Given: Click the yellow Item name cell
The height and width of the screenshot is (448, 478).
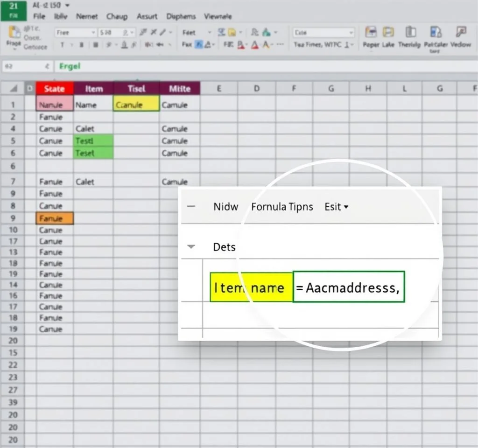Looking at the screenshot, I should point(251,287).
